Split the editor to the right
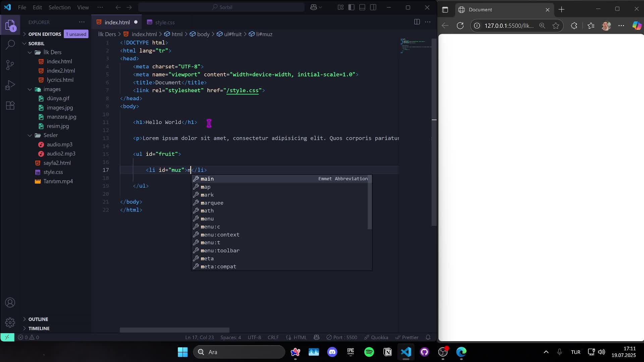644x362 pixels. click(x=417, y=22)
